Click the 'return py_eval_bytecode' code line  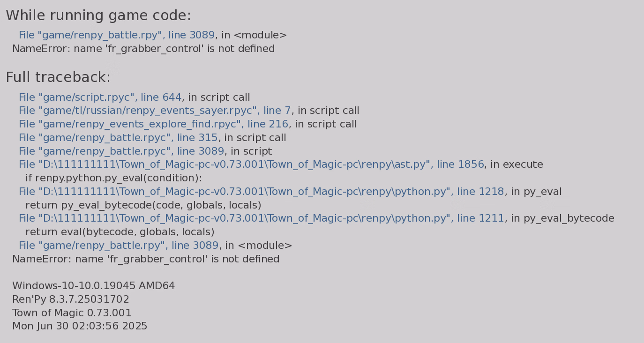143,206
